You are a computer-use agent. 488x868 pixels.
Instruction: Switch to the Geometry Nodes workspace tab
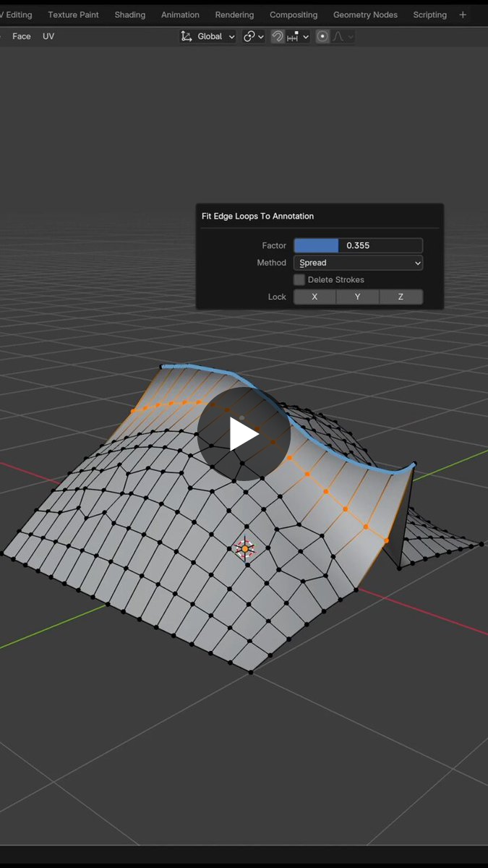365,14
